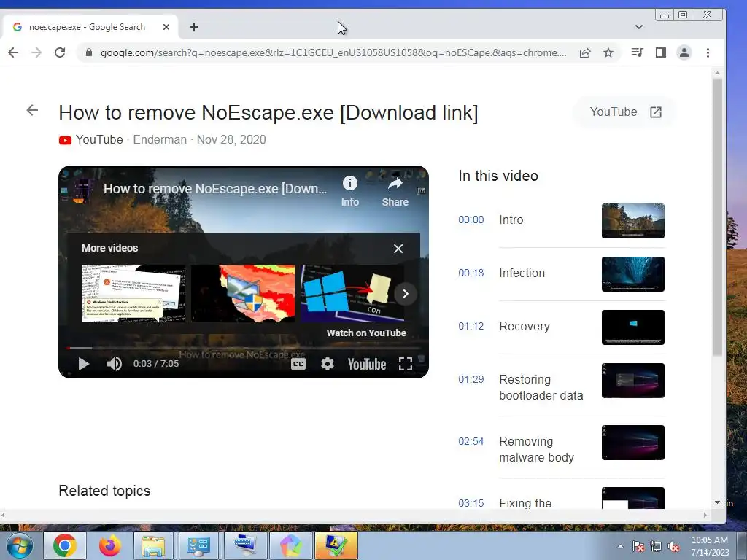
Task: Toggle closed captions CC button
Action: (x=298, y=364)
